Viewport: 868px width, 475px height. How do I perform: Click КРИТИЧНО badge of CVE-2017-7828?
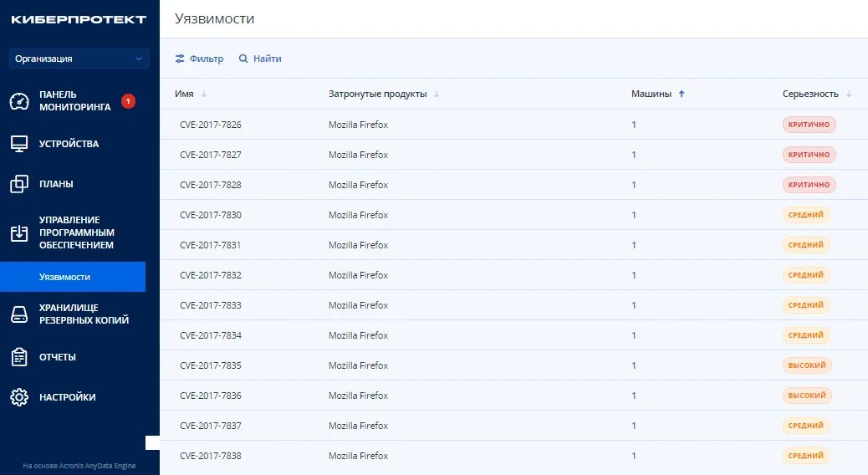click(809, 185)
